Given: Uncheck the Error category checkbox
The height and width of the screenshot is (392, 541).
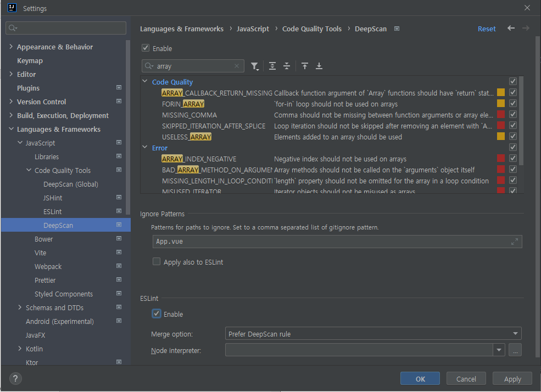Looking at the screenshot, I should (x=513, y=147).
